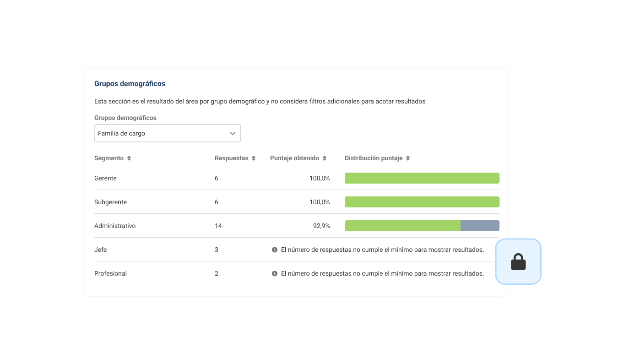Image resolution: width=624 pixels, height=364 pixels.
Task: Click the dropdown chevron arrow
Action: tap(233, 134)
